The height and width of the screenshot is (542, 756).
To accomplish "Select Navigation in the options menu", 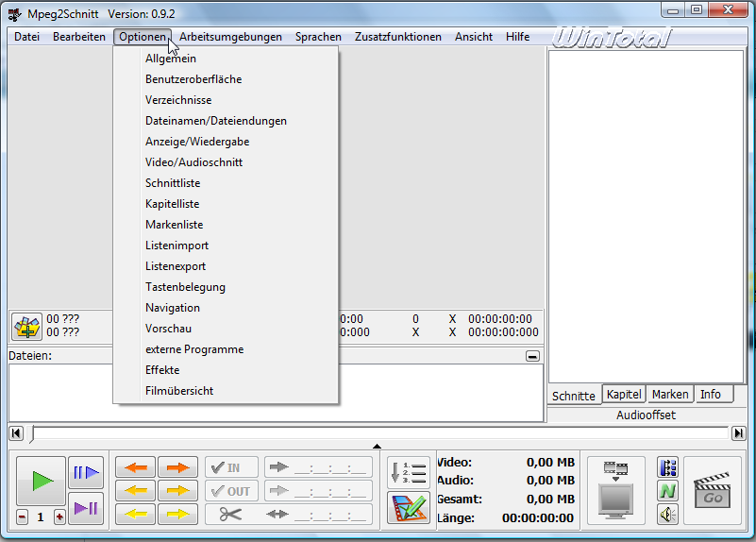I will [226, 307].
